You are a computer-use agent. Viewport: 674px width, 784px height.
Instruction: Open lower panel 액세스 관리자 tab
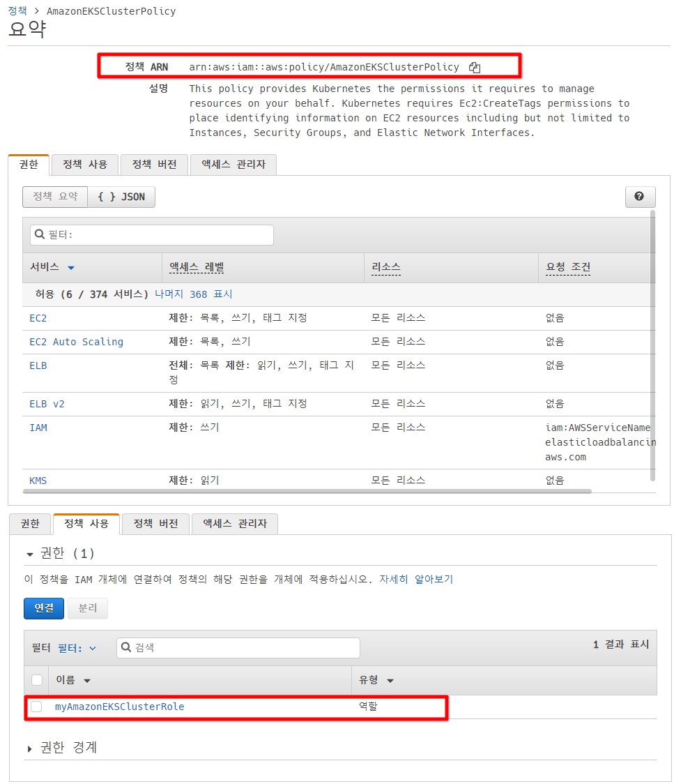coord(235,524)
